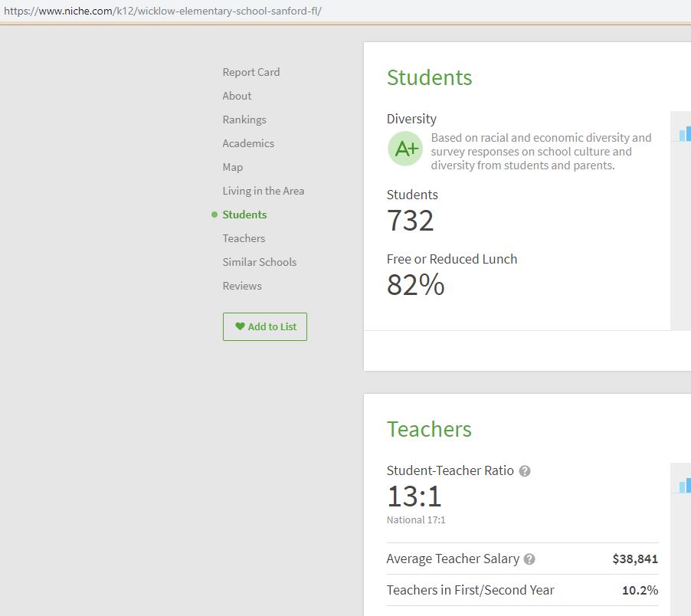Select Map in the sidebar navigation

click(x=232, y=167)
